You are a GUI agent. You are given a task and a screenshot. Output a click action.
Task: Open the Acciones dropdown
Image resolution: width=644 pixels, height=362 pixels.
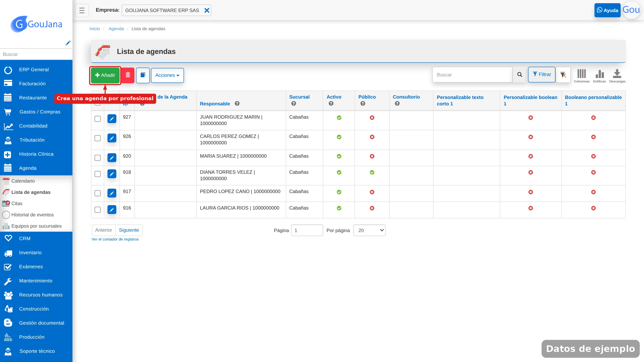[x=167, y=75]
